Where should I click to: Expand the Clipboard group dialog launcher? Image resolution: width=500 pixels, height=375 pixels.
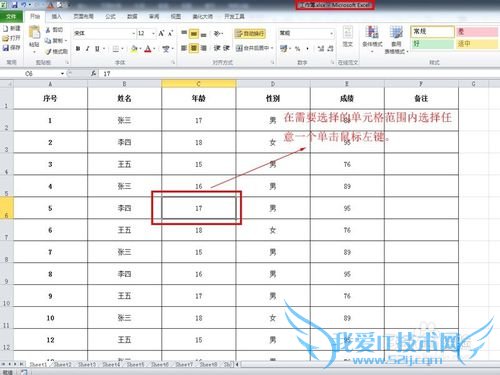(67, 62)
